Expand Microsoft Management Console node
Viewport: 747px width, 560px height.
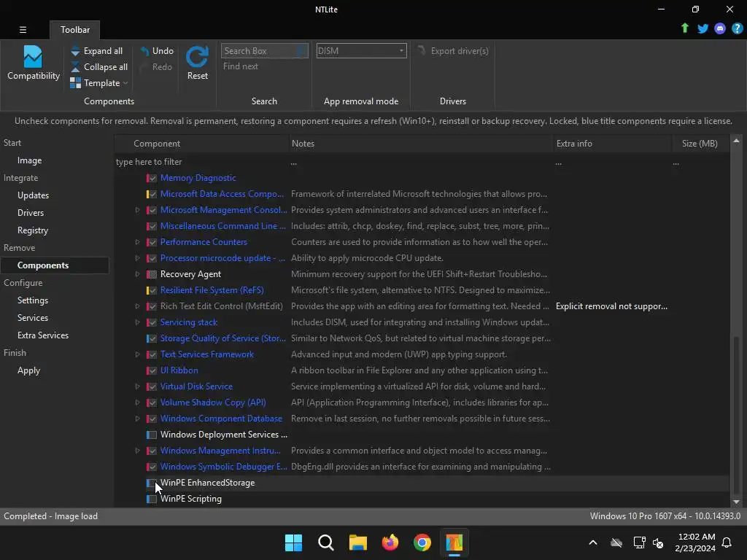(x=137, y=210)
